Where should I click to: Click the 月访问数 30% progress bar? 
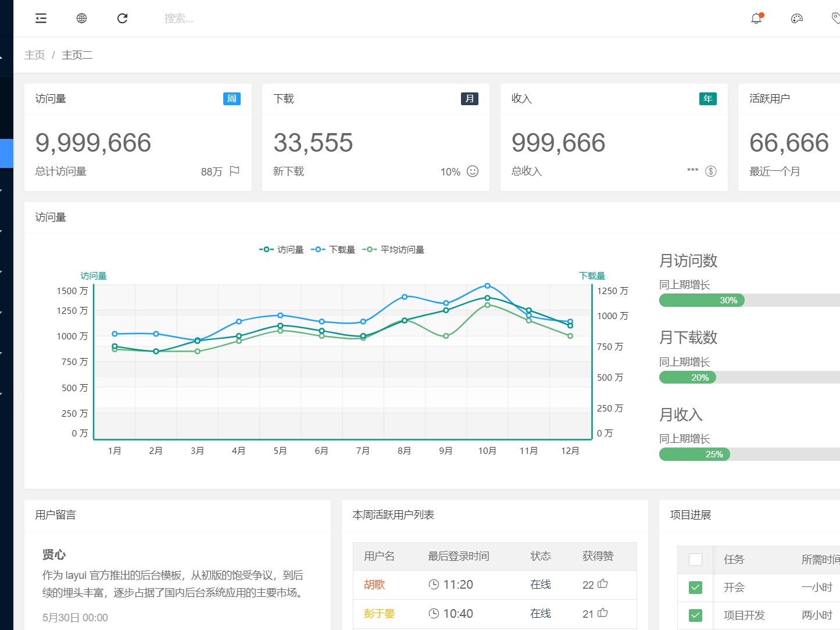click(x=749, y=300)
